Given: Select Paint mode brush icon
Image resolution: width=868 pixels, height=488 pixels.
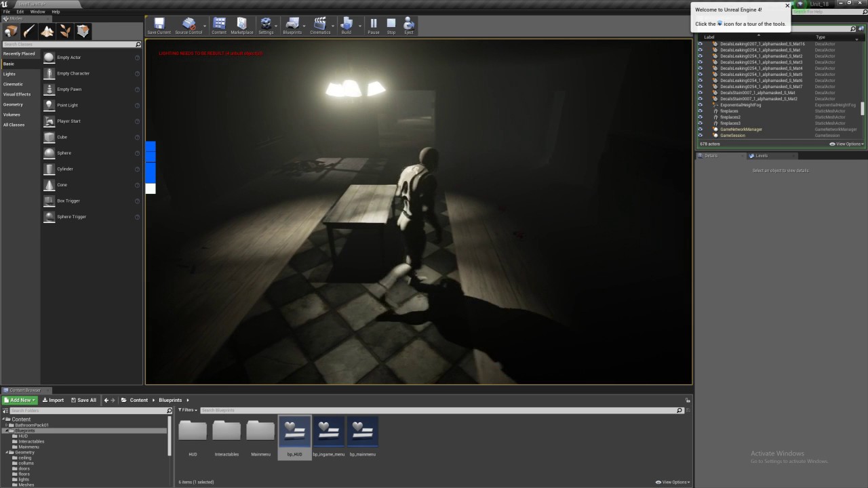Looking at the screenshot, I should coord(29,31).
